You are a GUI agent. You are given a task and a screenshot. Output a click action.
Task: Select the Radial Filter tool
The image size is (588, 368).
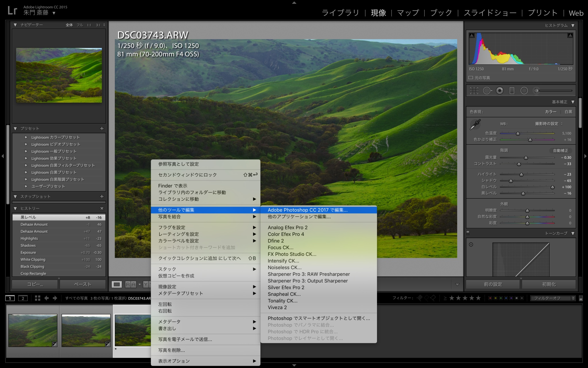coord(524,91)
